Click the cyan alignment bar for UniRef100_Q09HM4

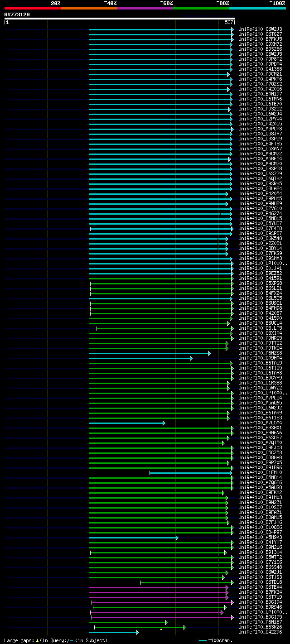pyautogui.click(x=140, y=358)
